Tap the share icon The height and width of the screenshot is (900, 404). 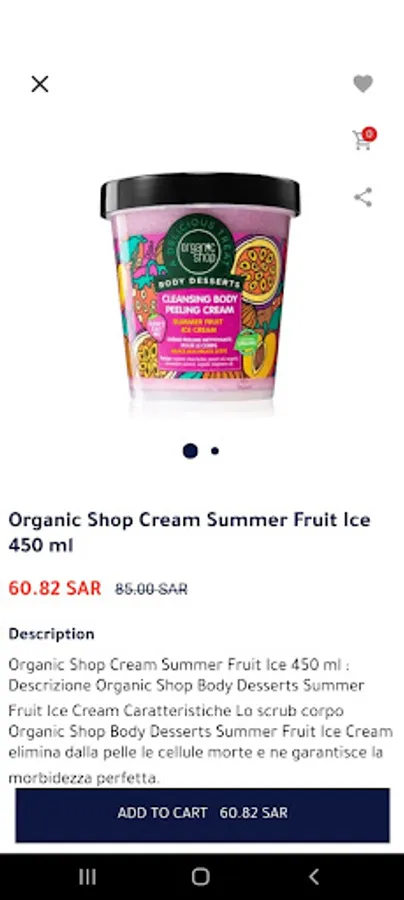click(x=363, y=197)
